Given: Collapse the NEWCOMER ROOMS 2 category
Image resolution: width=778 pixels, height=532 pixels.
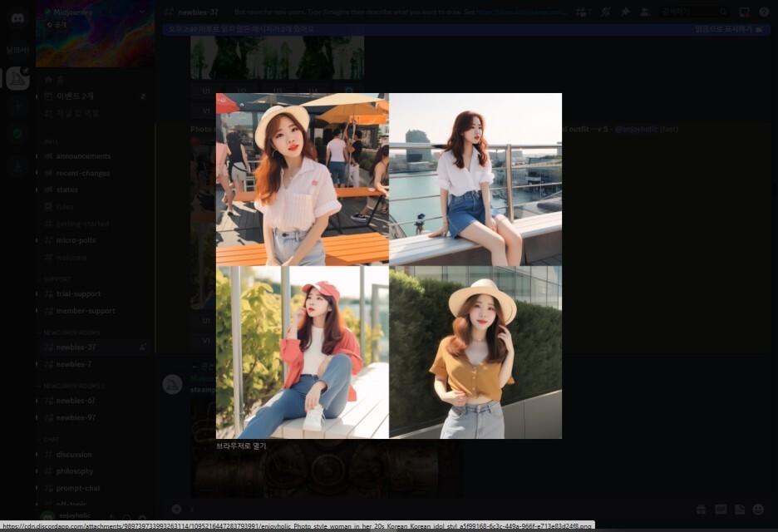Looking at the screenshot, I should click(x=72, y=386).
